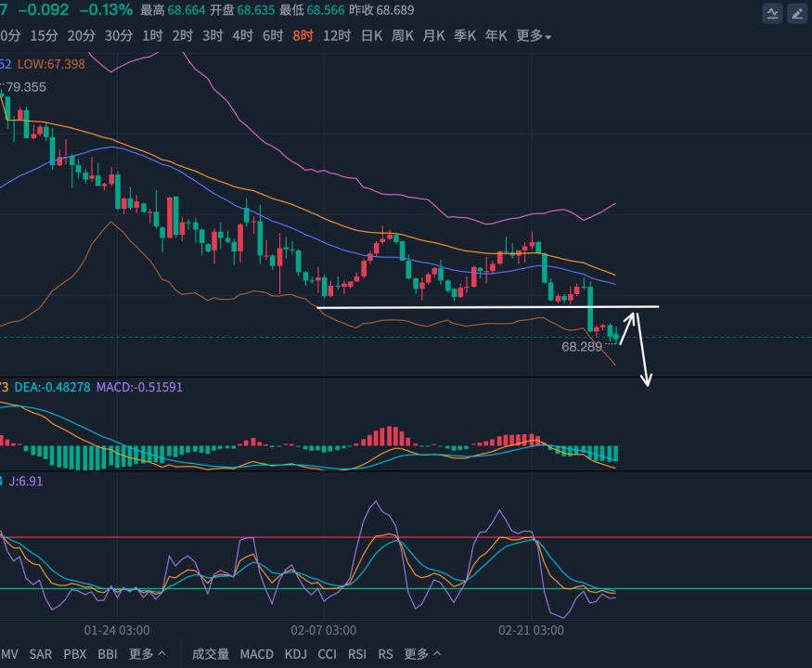
Task: Click the 01-24 03:00 time axis label
Action: [117, 630]
